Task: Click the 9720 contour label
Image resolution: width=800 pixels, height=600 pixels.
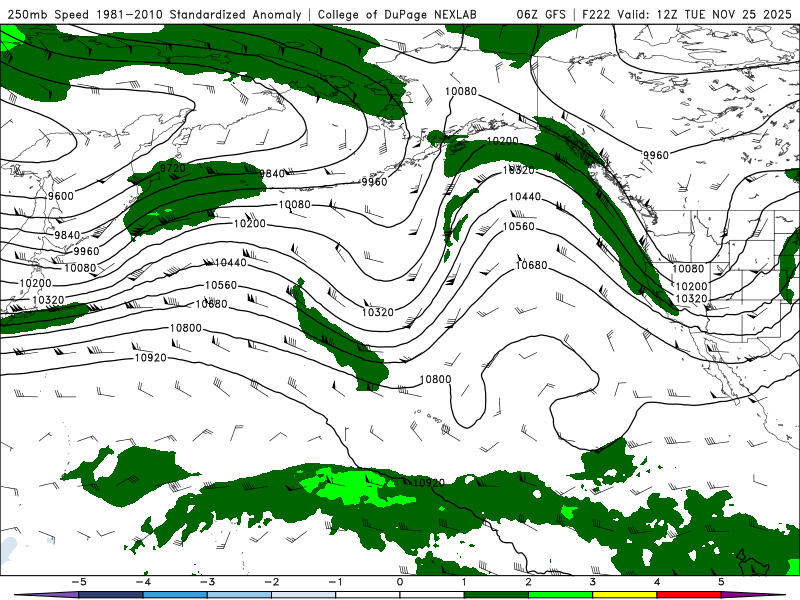Action: click(x=172, y=168)
